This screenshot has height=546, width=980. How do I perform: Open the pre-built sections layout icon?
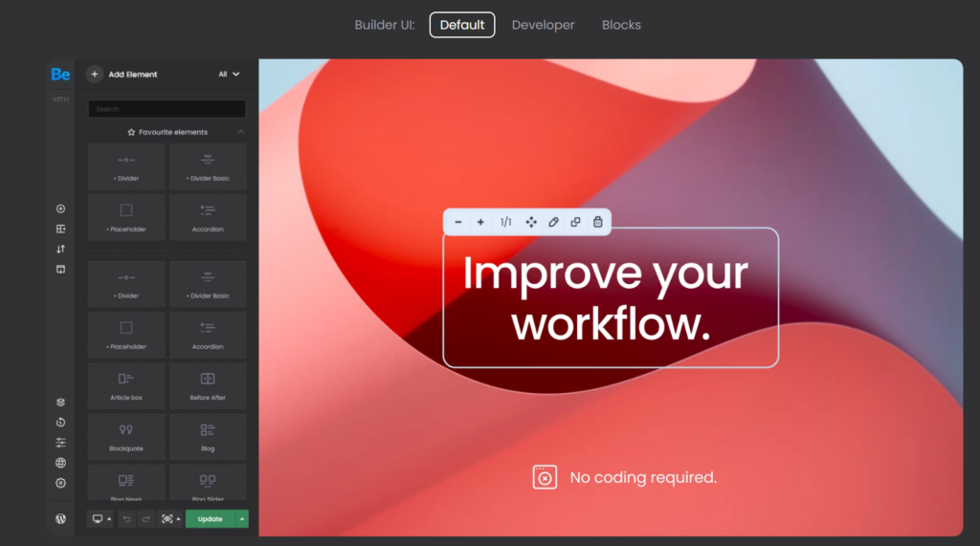point(60,229)
